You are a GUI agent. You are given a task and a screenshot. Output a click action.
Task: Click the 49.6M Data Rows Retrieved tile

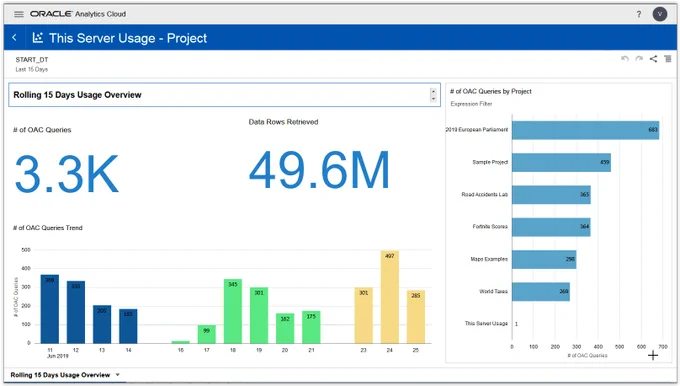point(319,170)
